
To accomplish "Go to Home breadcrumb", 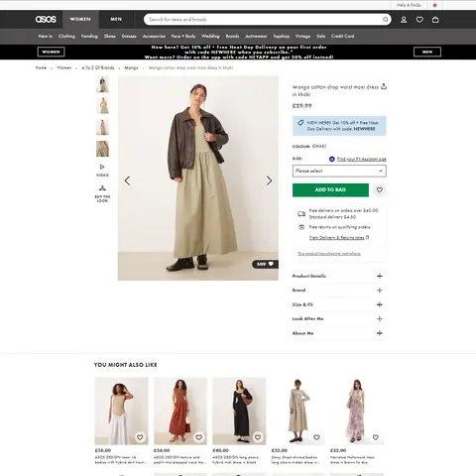I will tap(41, 67).
